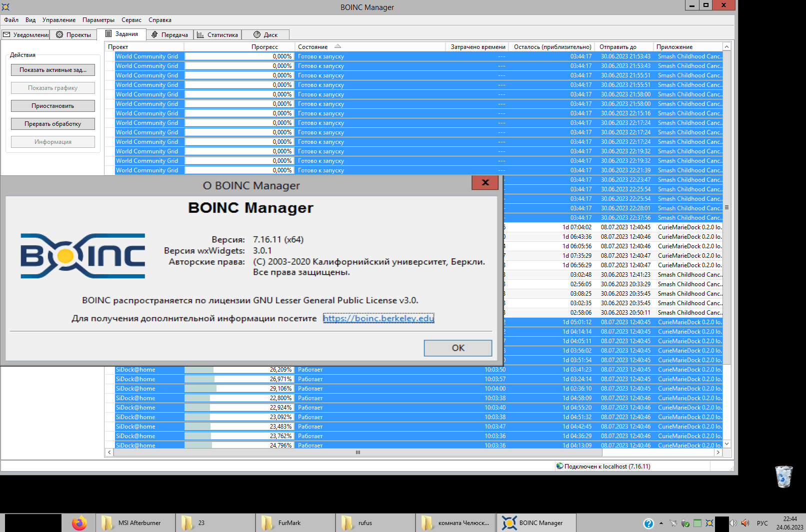Click the BOINC icon in system tray
Viewport: 806px width, 532px height.
tap(709, 523)
